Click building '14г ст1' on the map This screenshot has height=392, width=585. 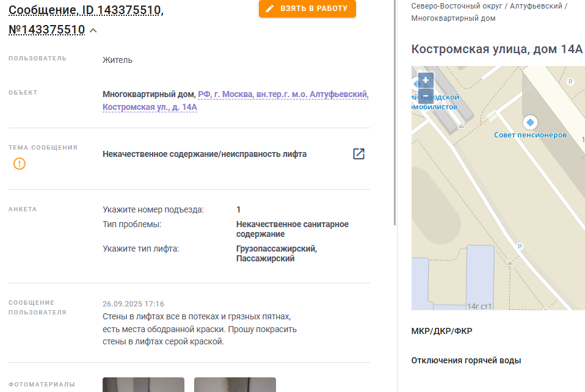pyautogui.click(x=480, y=277)
